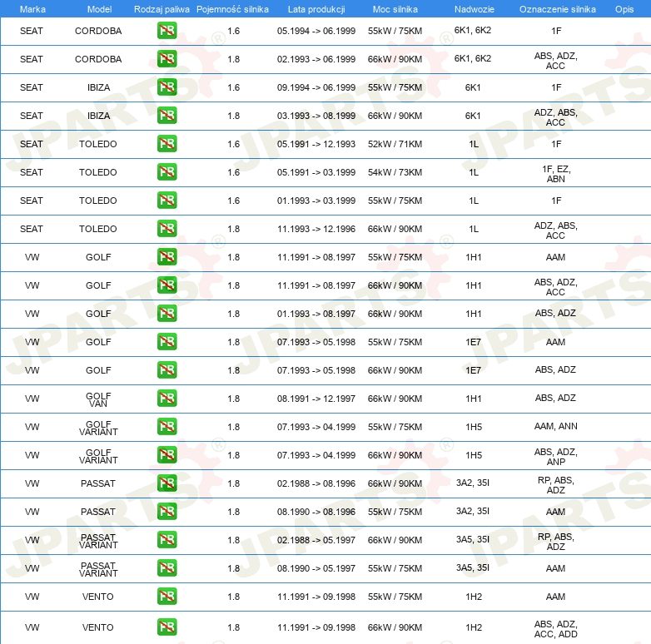Click the Model column header
Image resolution: width=651 pixels, height=644 pixels.
tap(99, 9)
